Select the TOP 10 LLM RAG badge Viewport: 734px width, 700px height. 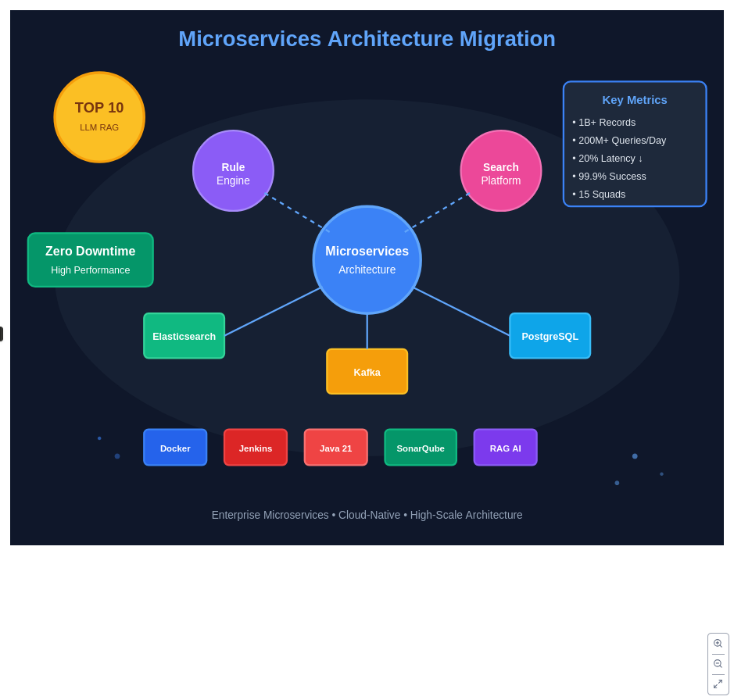tap(99, 117)
